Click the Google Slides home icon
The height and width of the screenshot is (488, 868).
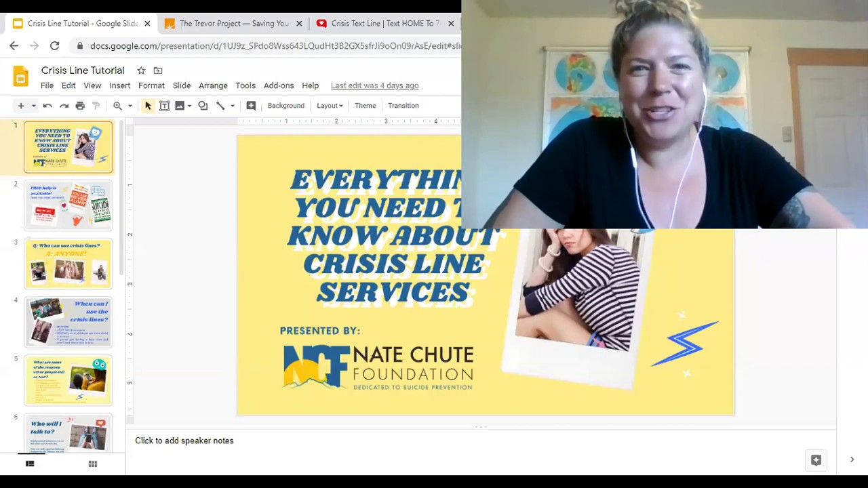(21, 77)
